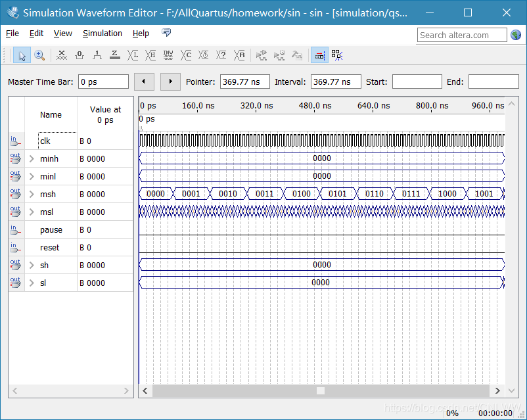This screenshot has height=420, width=527.
Task: Click the Name column header
Action: point(51,114)
